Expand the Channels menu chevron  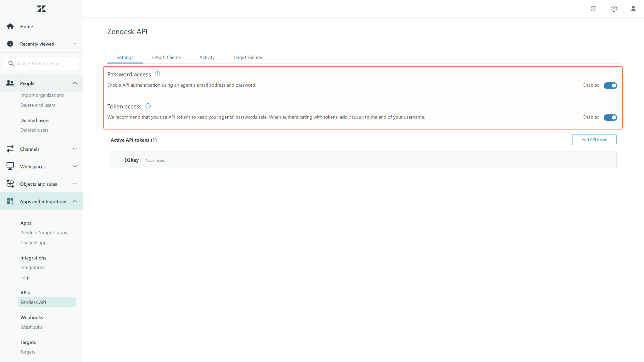[x=75, y=149]
